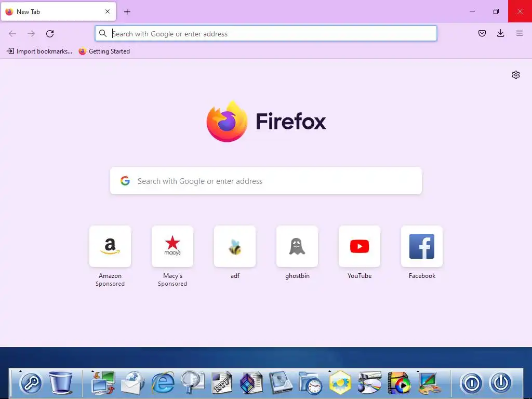Viewport: 532px width, 399px height.
Task: Open the Downloads panel
Action: pos(500,33)
